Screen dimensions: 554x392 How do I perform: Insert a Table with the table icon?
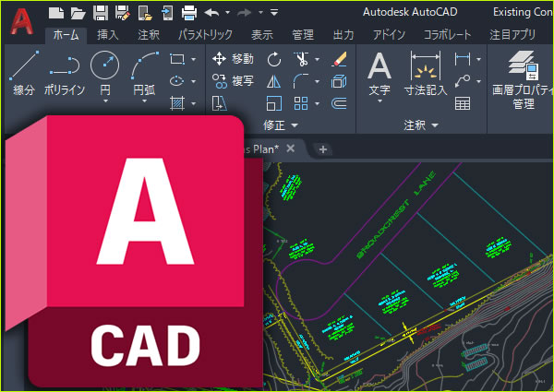463,103
